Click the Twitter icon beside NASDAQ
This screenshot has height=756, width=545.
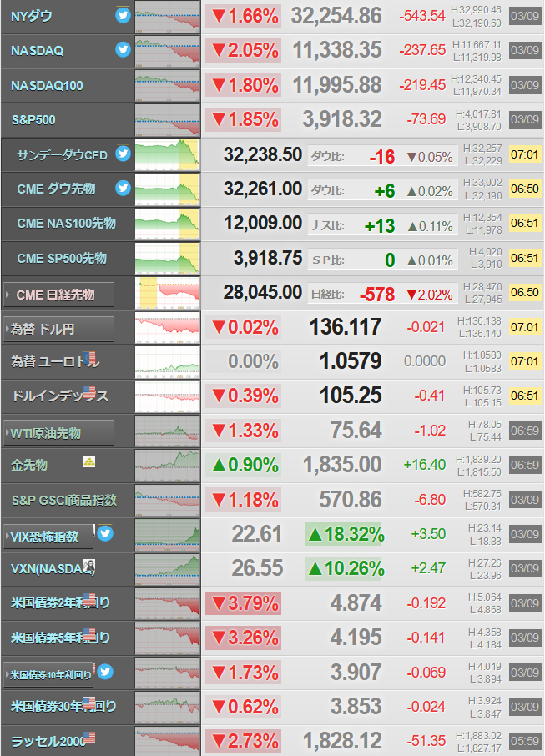(x=123, y=50)
